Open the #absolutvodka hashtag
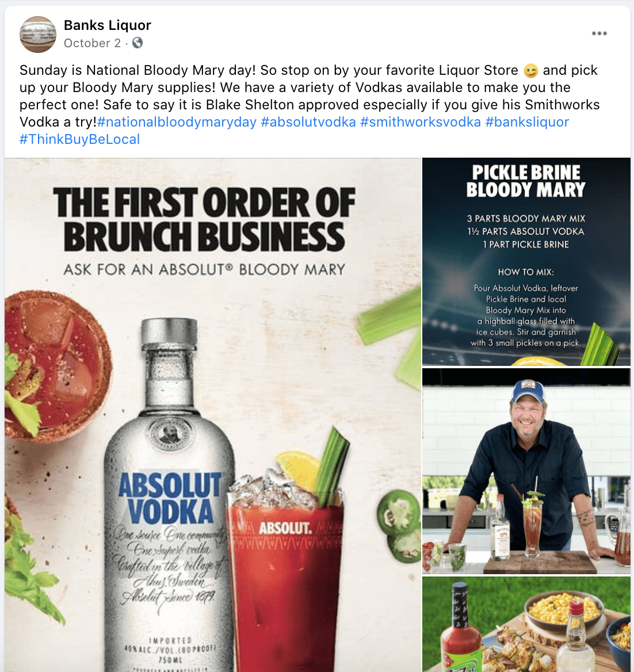Image resolution: width=634 pixels, height=672 pixels. pyautogui.click(x=308, y=122)
